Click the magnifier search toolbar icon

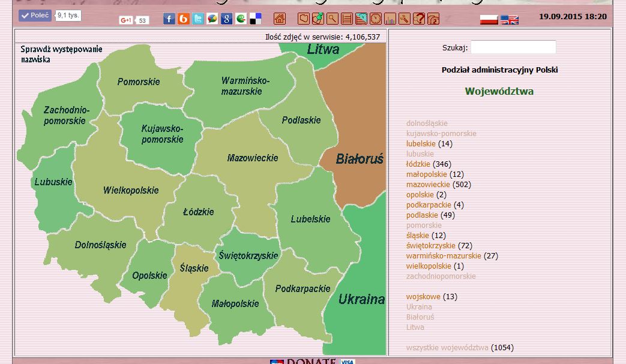pyautogui.click(x=332, y=19)
